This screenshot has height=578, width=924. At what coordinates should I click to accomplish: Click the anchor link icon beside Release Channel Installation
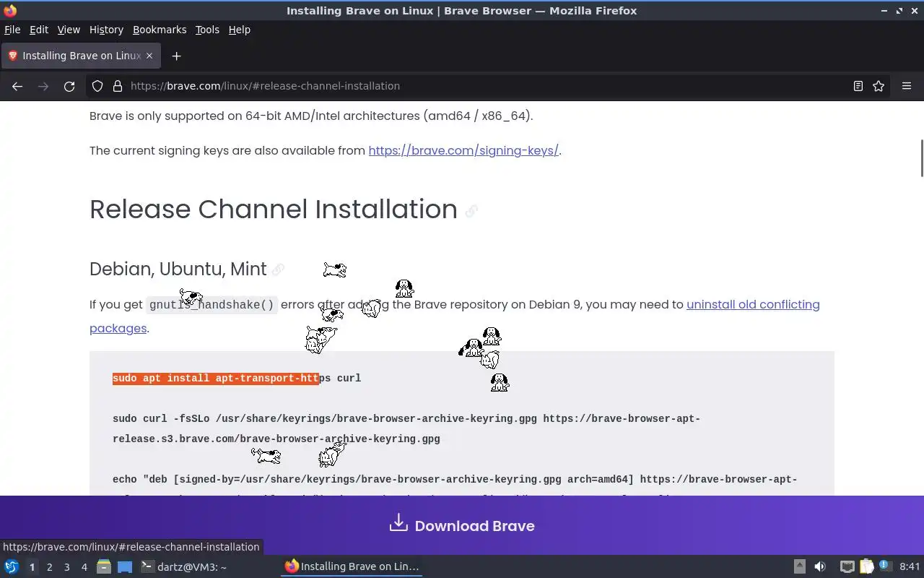point(471,211)
